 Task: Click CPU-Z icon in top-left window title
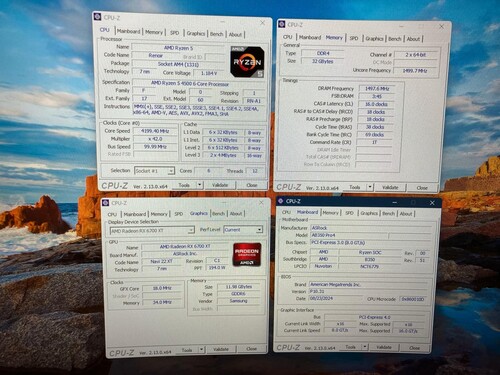click(x=98, y=17)
